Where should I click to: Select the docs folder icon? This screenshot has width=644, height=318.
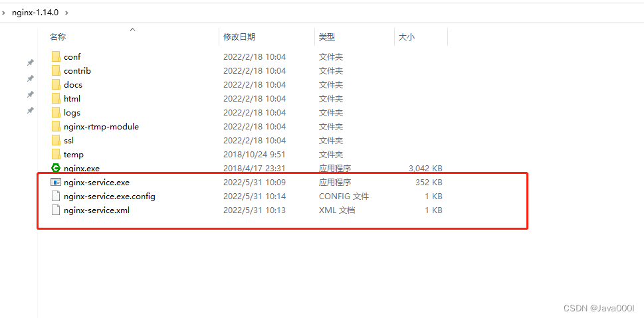(56, 84)
